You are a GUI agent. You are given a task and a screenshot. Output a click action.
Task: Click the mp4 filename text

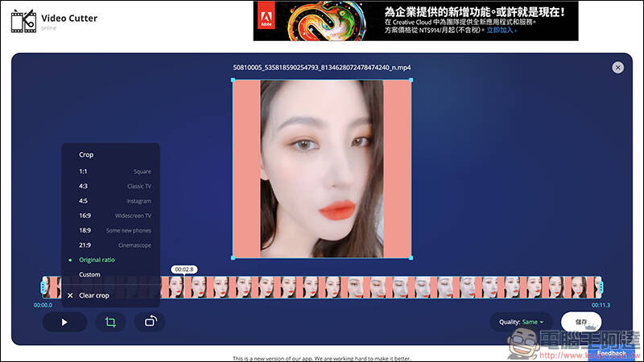[x=322, y=68]
